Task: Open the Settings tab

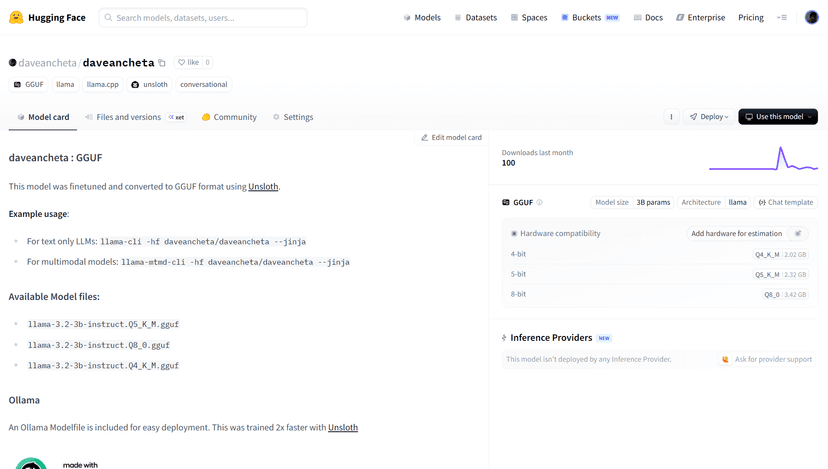Action: [293, 117]
